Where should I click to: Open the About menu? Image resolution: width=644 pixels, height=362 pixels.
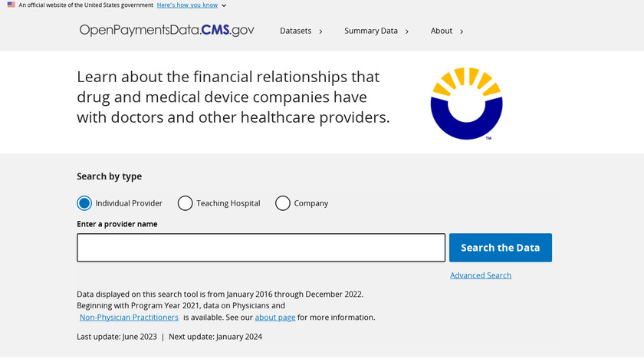442,31
